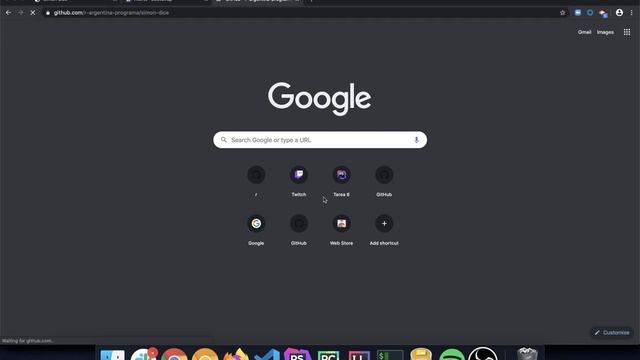Open the Google apps grid
640x360 pixels.
point(627,32)
